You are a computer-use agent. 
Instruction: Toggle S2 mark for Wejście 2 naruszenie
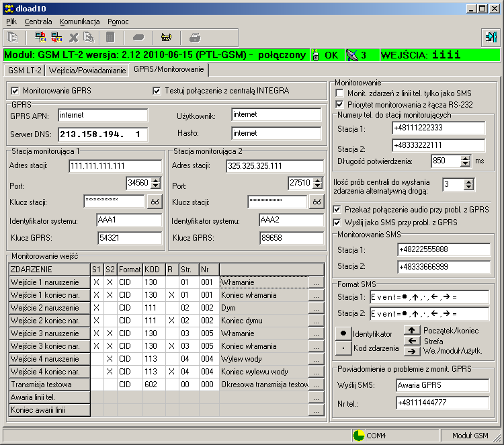tap(110, 308)
